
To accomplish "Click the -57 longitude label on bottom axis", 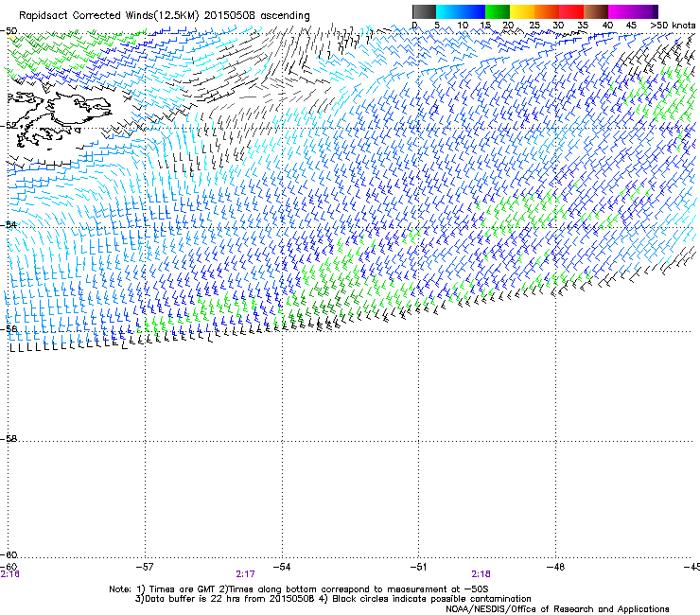I will tap(145, 567).
